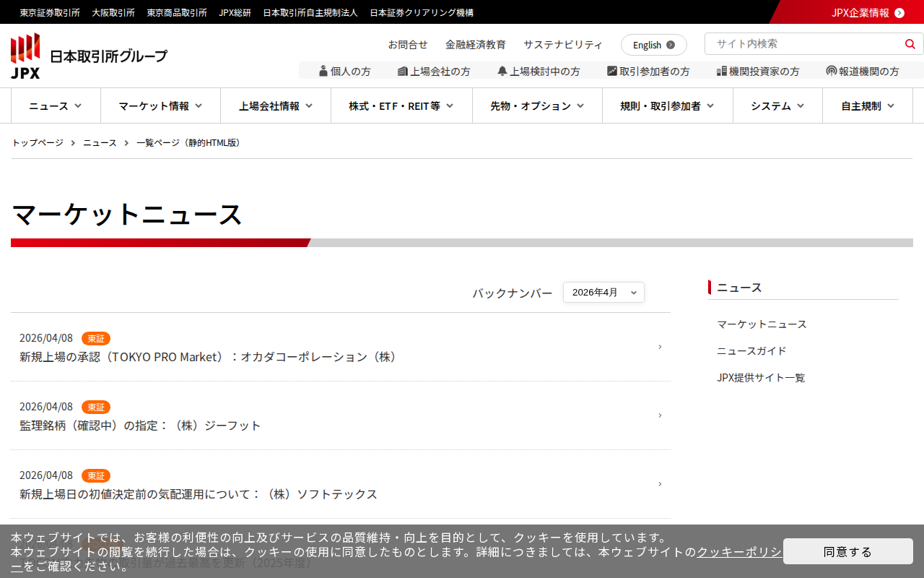Open the 上場検討中の方 audience link
This screenshot has width=924, height=578.
point(539,71)
